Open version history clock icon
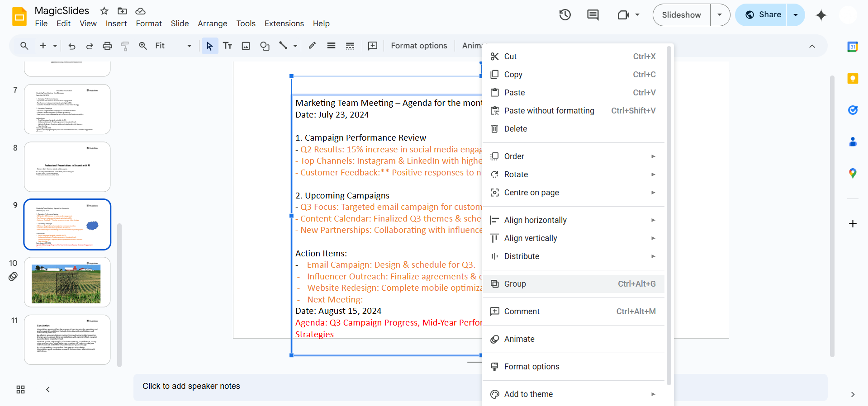The height and width of the screenshot is (406, 868). pos(564,15)
